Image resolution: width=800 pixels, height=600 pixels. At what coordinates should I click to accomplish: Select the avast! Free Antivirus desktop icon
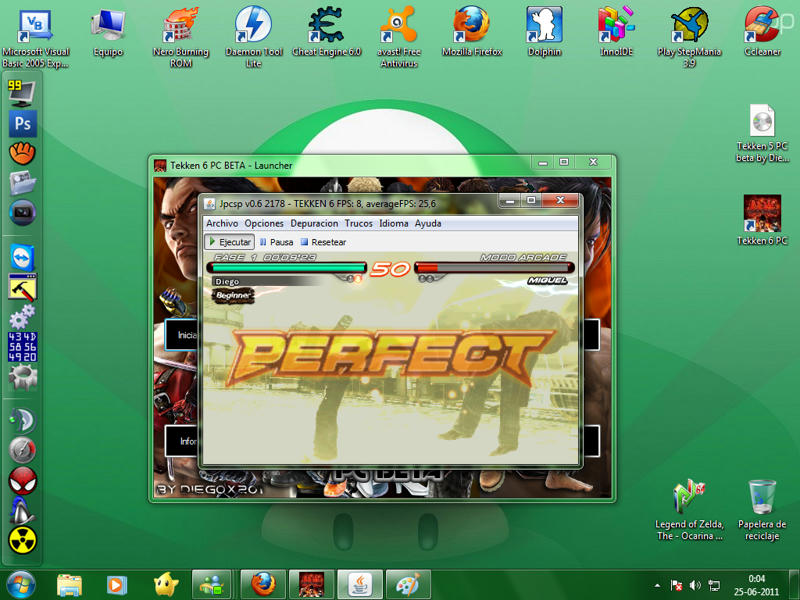click(399, 39)
